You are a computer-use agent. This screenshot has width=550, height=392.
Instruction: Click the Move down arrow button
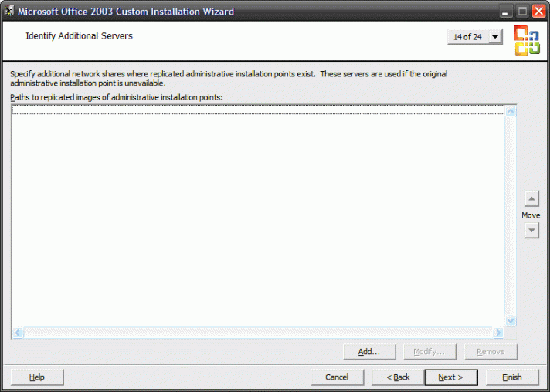click(531, 231)
